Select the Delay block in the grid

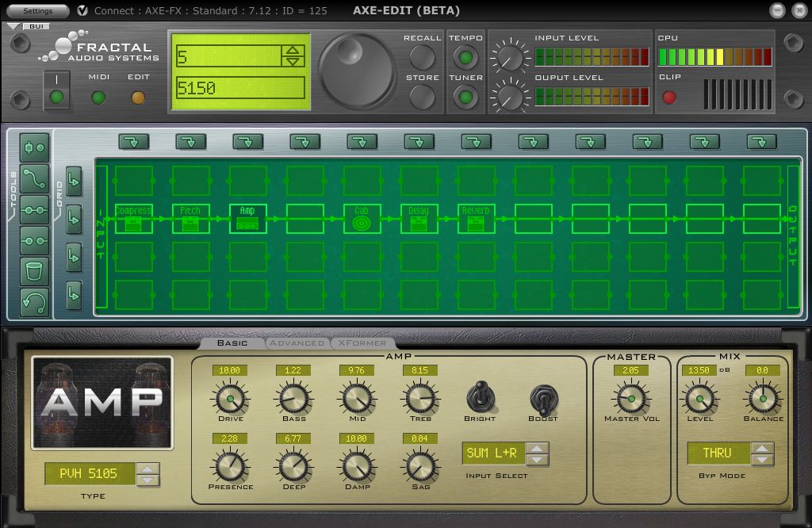pyautogui.click(x=419, y=219)
